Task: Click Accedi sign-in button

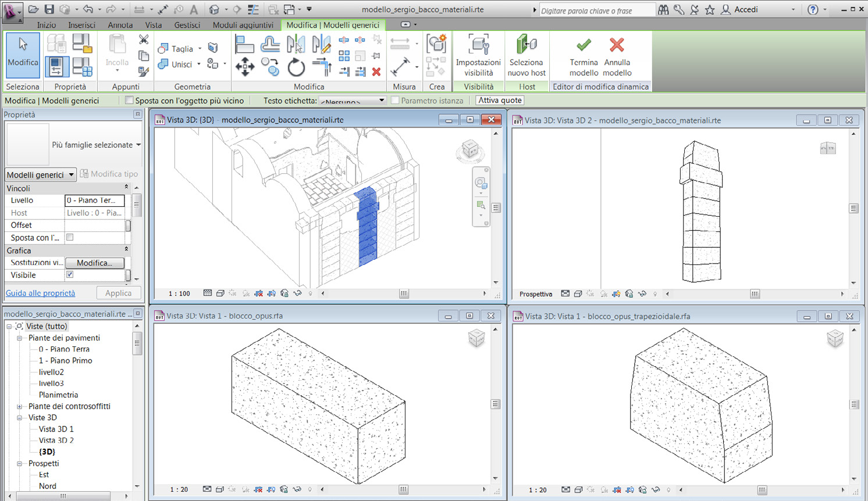Action: [x=739, y=9]
